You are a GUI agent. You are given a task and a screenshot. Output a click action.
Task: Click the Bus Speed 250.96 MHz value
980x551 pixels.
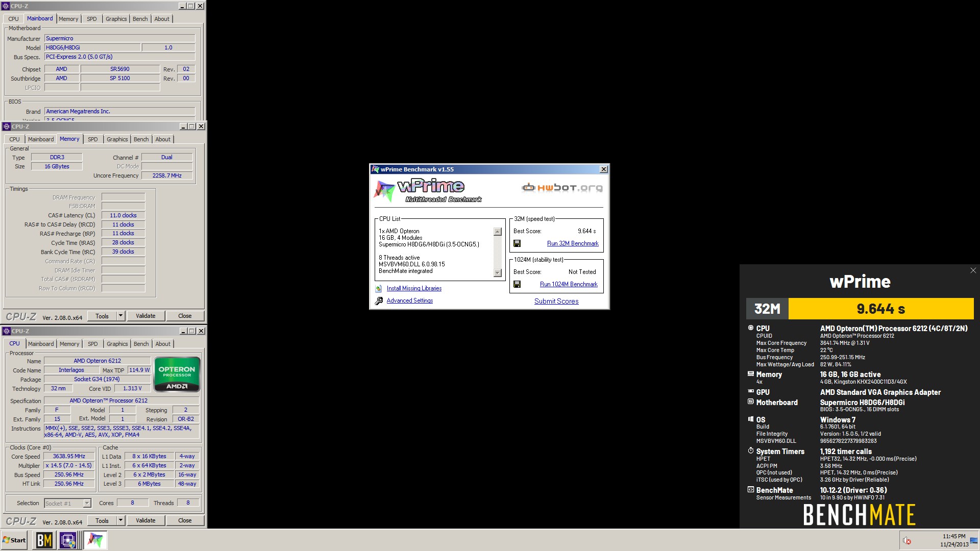(x=69, y=474)
